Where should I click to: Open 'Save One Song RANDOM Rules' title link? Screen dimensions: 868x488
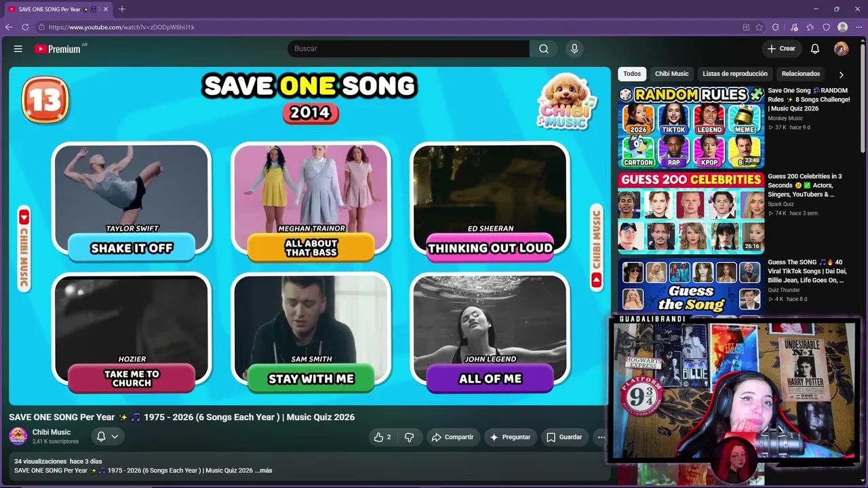809,100
